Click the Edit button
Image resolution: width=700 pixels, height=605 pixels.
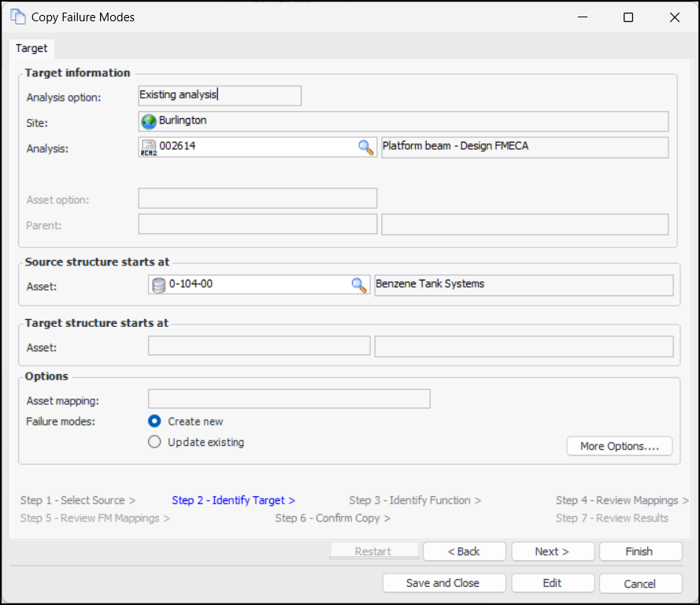coord(552,583)
